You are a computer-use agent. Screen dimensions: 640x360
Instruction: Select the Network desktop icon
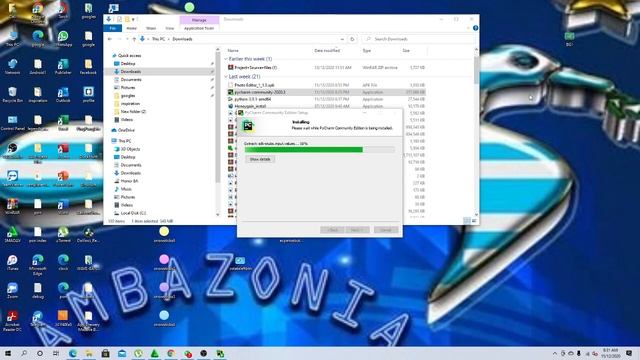(13, 67)
